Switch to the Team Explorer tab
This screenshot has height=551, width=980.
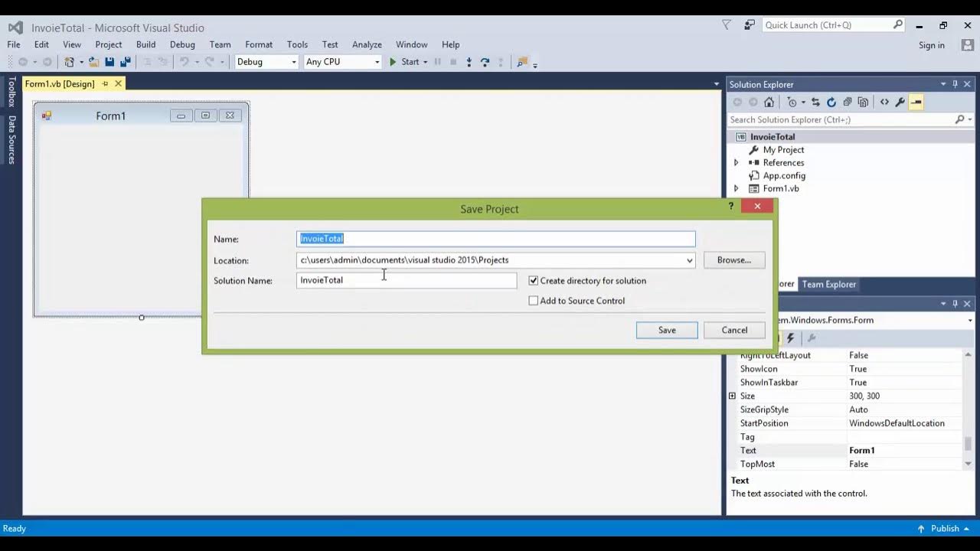(x=829, y=284)
